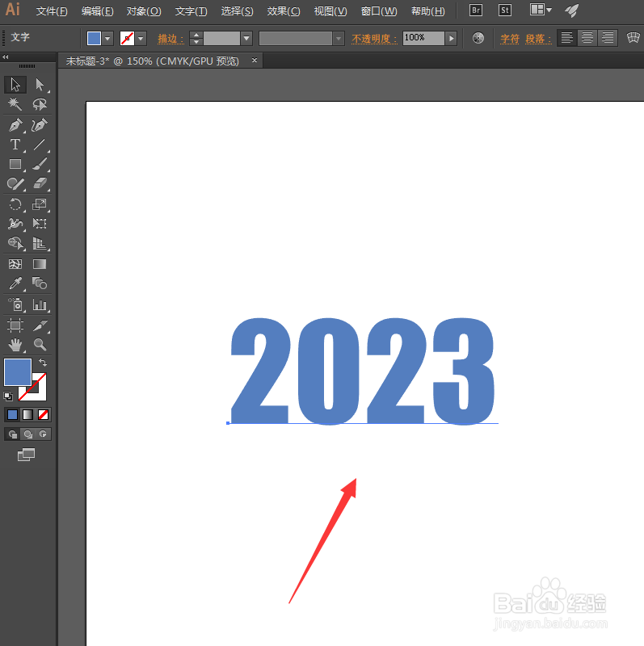Open the 视图(V) menu
The width and height of the screenshot is (644, 646).
330,11
